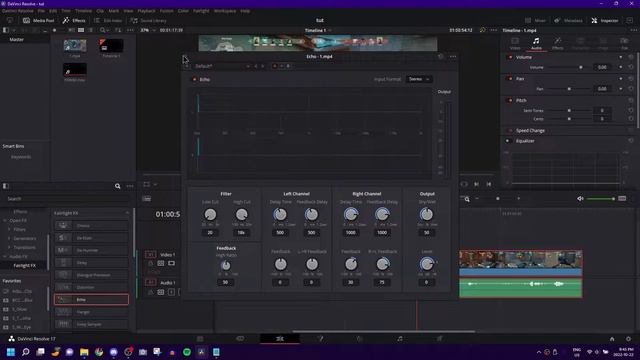The width and height of the screenshot is (640, 360).
Task: Collapse the Audio FX tree item
Action: (5, 256)
